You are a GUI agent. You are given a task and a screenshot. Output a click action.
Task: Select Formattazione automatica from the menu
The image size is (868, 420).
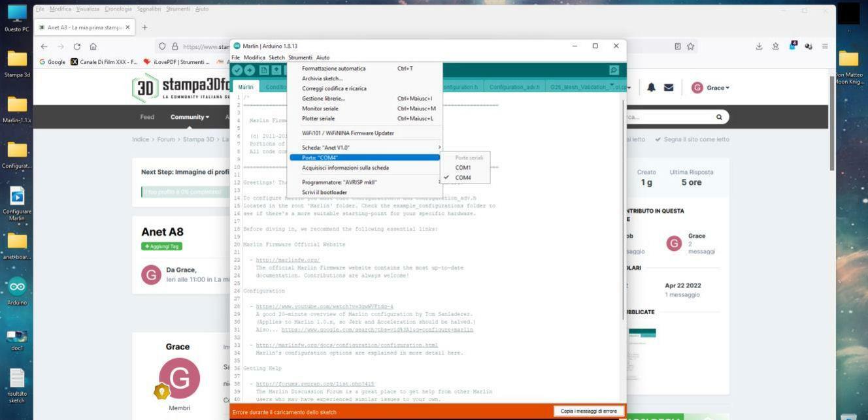(365, 69)
